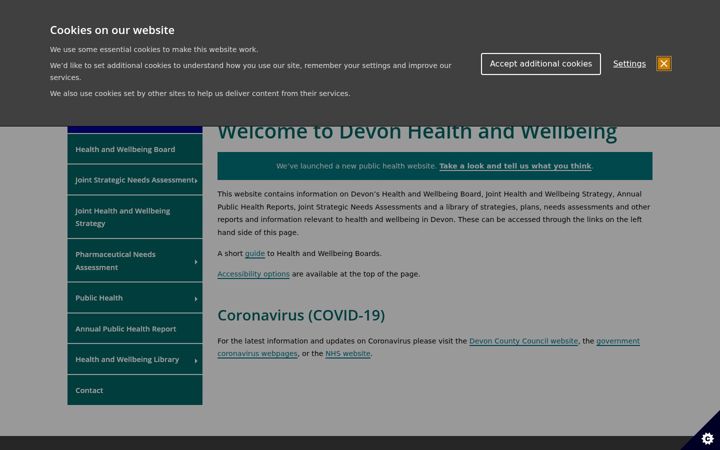Click 'Coronavirus (COVID-19)' heading text
This screenshot has width=720, height=450.
click(301, 315)
